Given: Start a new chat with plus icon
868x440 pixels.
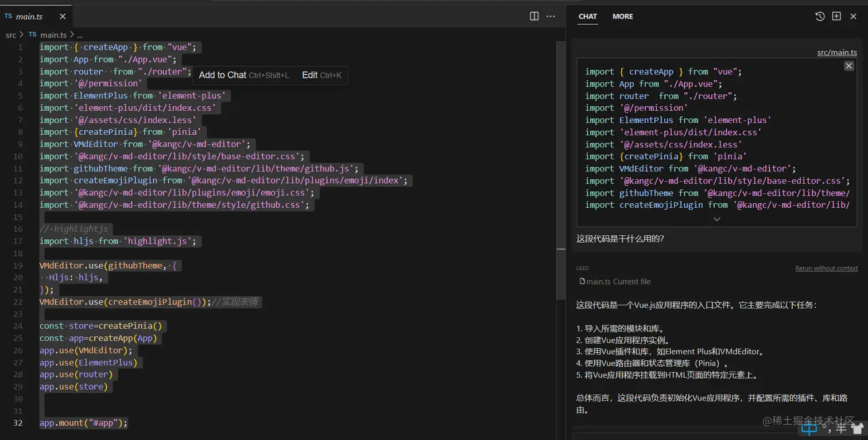Looking at the screenshot, I should pyautogui.click(x=836, y=16).
